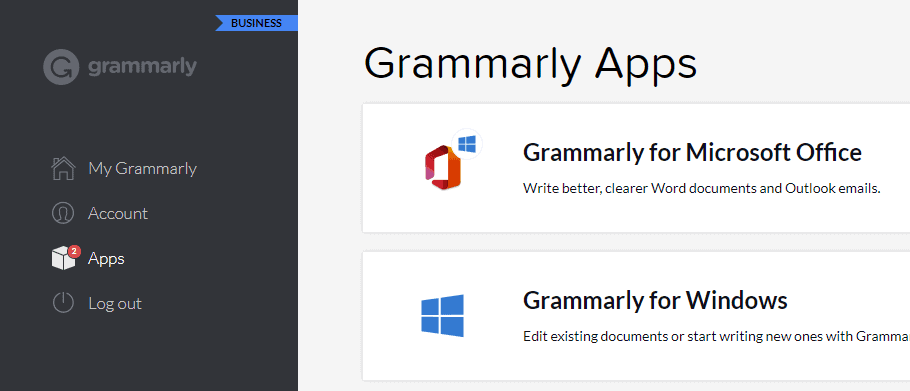The height and width of the screenshot is (391, 910).
Task: Select Apps in the sidebar
Action: [106, 259]
